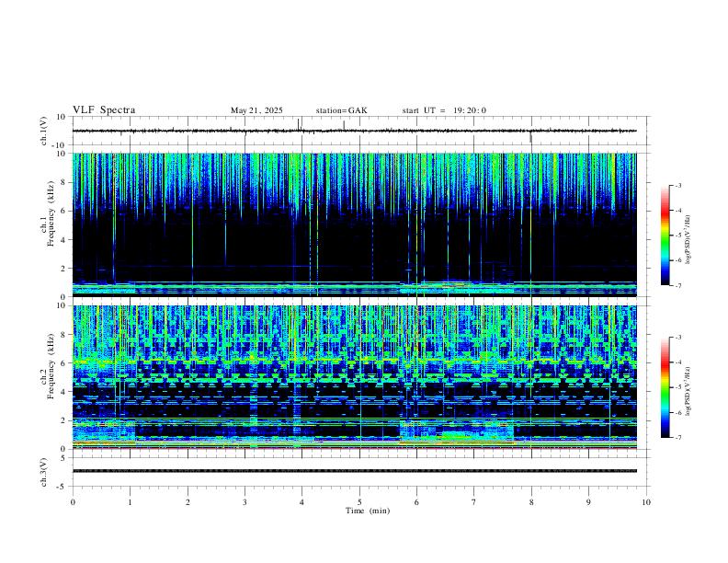Image resolution: width=728 pixels, height=563 pixels.
Task: Click time axis tick label '10'
Action: pyautogui.click(x=646, y=502)
